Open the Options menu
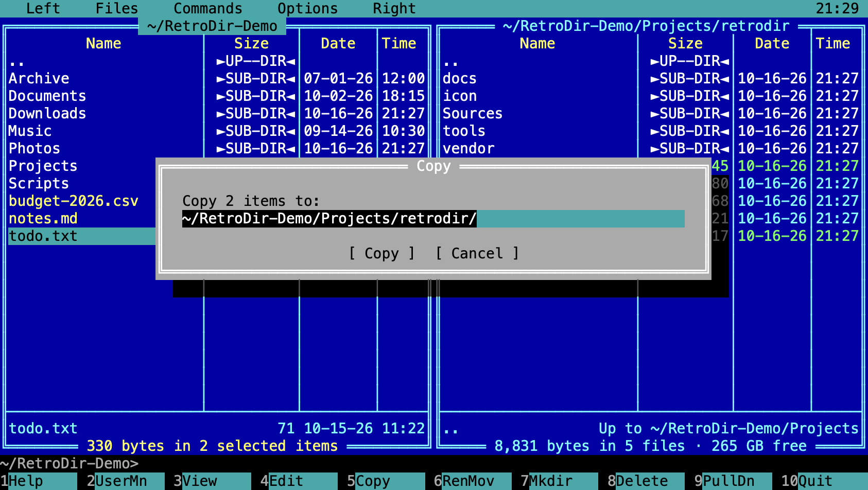 click(x=308, y=8)
